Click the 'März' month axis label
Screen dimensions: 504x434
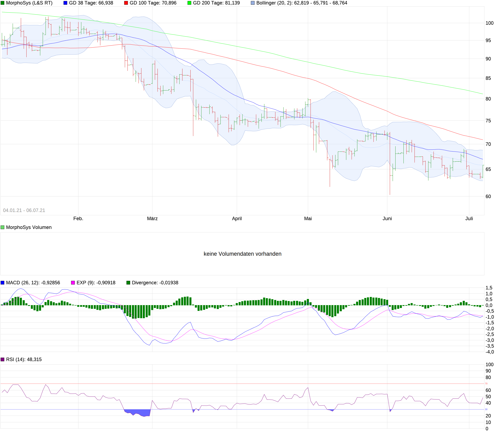pyautogui.click(x=152, y=219)
